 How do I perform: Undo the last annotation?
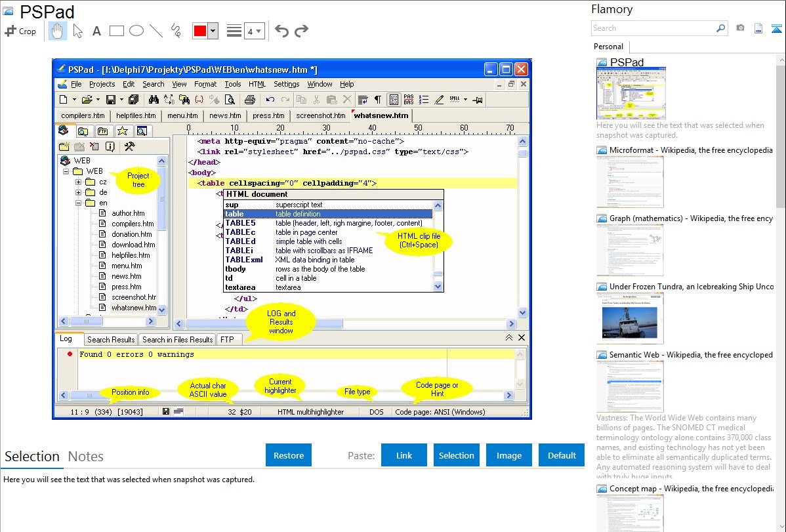pos(281,31)
